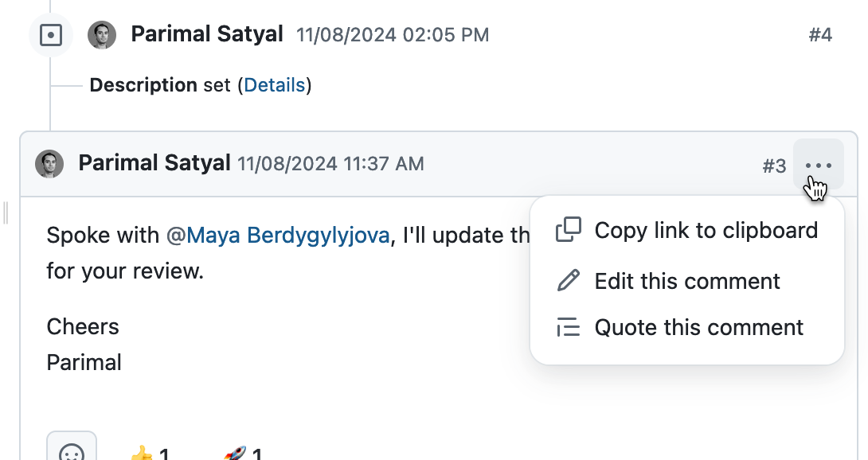
Task: Click the quote list icon
Action: click(568, 327)
